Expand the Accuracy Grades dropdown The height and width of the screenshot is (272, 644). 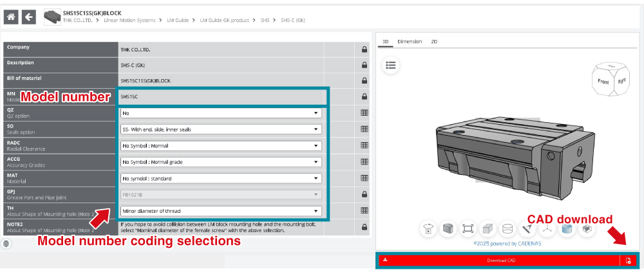pos(221,162)
